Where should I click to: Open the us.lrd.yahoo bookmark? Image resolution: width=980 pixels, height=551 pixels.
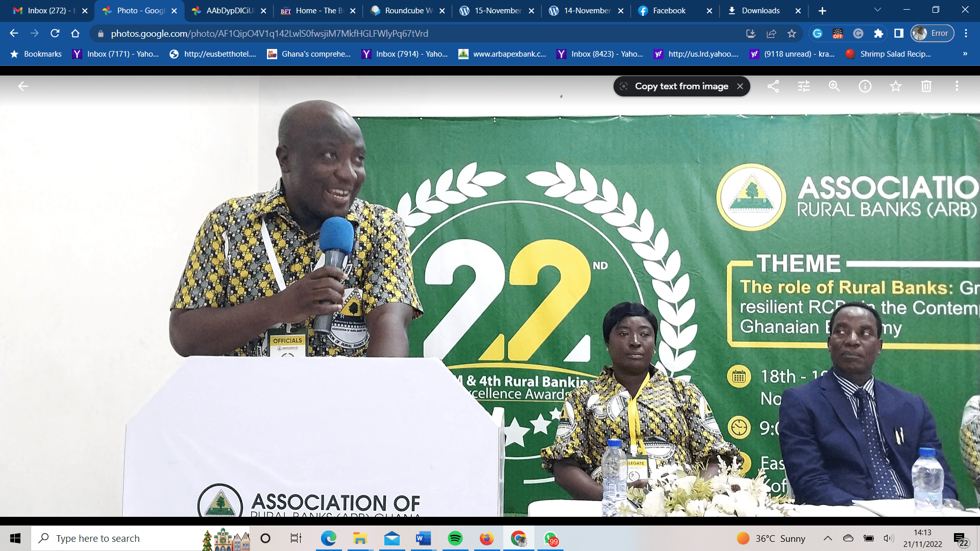(x=697, y=54)
